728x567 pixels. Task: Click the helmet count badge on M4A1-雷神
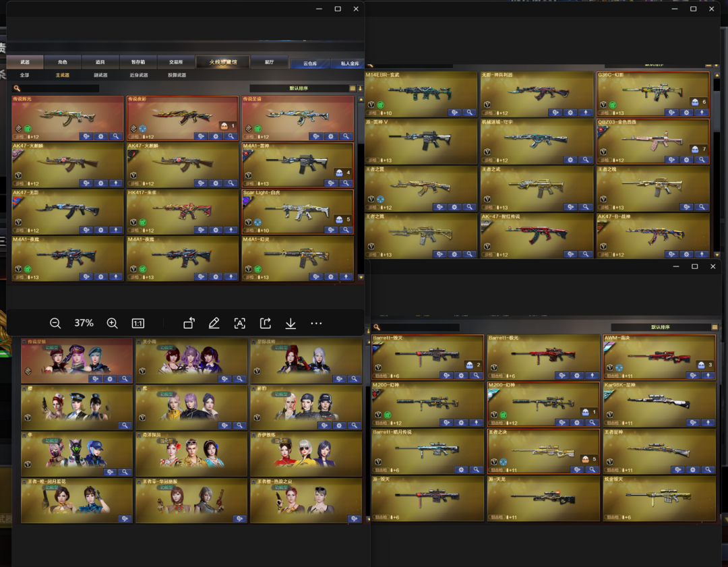(342, 173)
